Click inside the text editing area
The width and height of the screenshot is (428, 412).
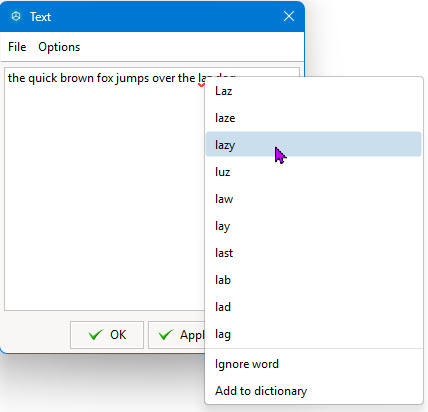[x=104, y=193]
